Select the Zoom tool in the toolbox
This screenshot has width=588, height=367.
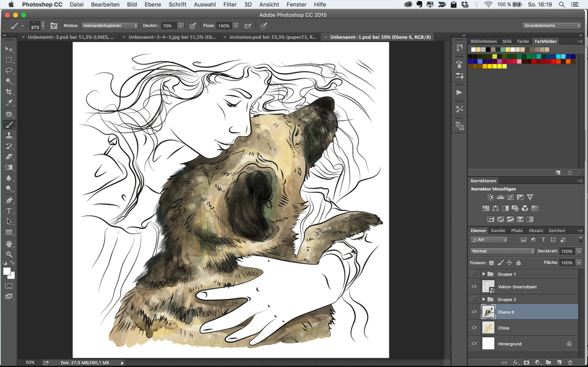(x=9, y=254)
